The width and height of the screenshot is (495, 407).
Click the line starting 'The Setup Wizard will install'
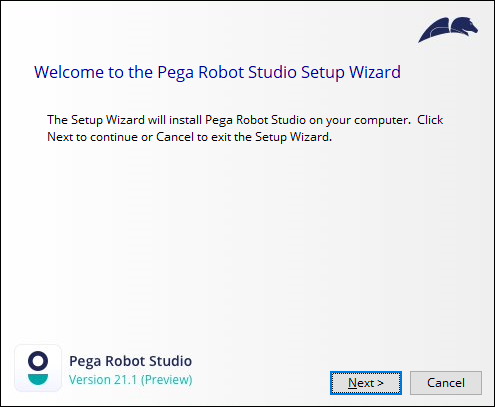click(245, 120)
